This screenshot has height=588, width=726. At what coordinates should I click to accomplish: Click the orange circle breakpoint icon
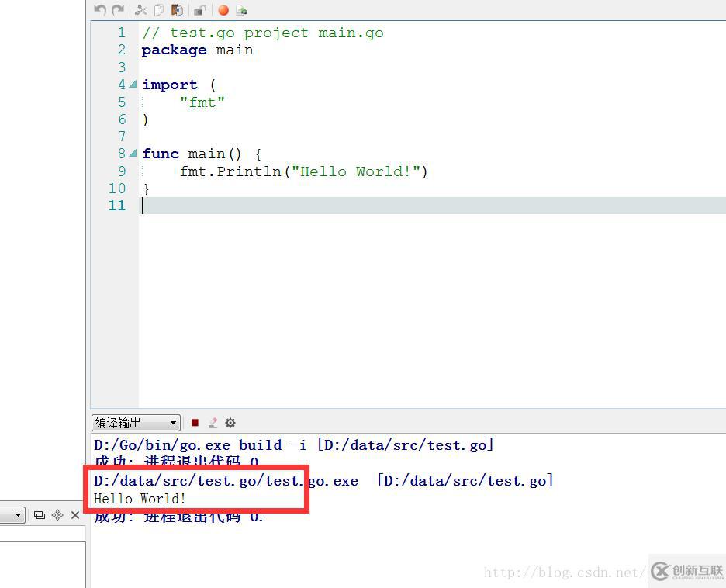[223, 10]
